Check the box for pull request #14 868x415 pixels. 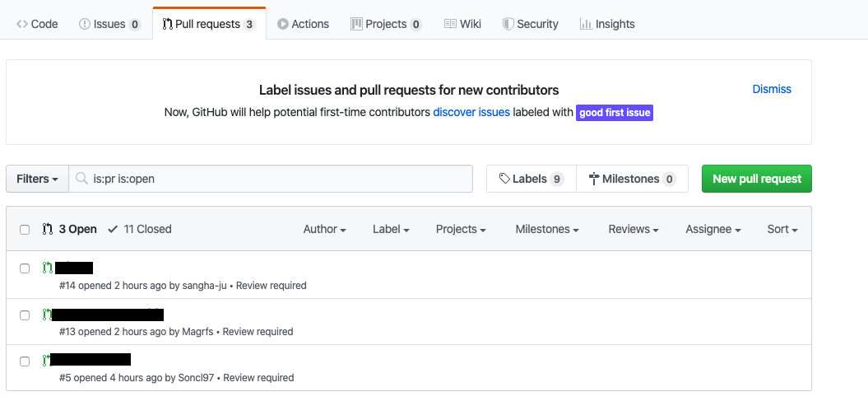click(x=25, y=268)
